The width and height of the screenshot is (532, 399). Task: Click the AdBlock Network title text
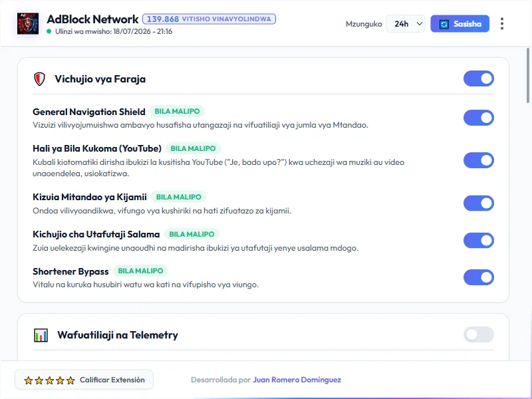pos(92,19)
